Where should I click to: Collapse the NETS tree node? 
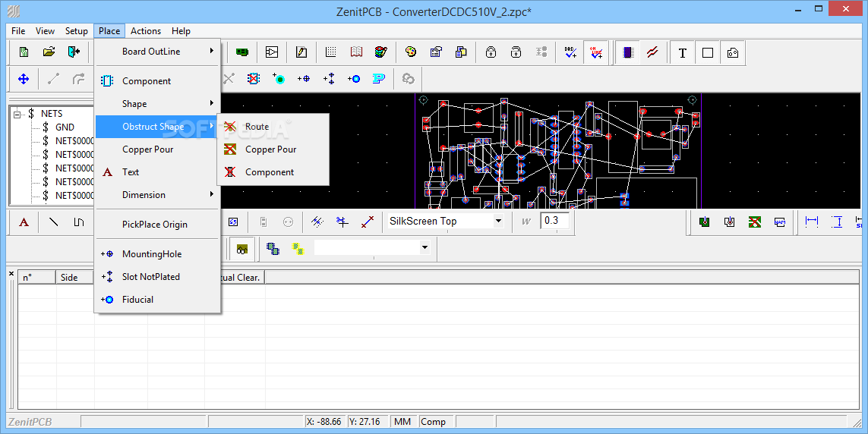(17, 114)
